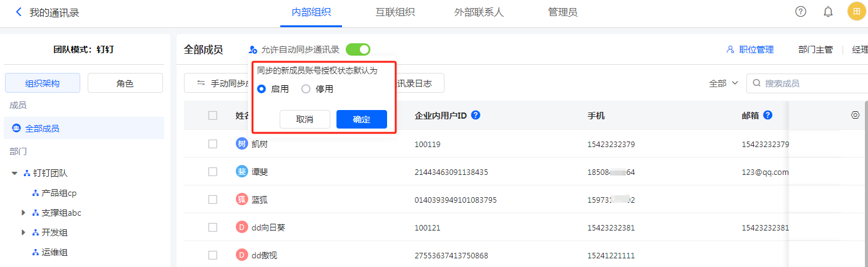
Task: Click info icon next to 邮箱 header
Action: (x=767, y=115)
